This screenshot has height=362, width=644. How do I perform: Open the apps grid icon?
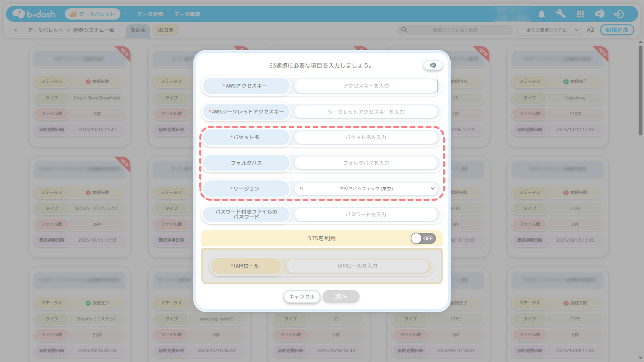[x=580, y=14]
